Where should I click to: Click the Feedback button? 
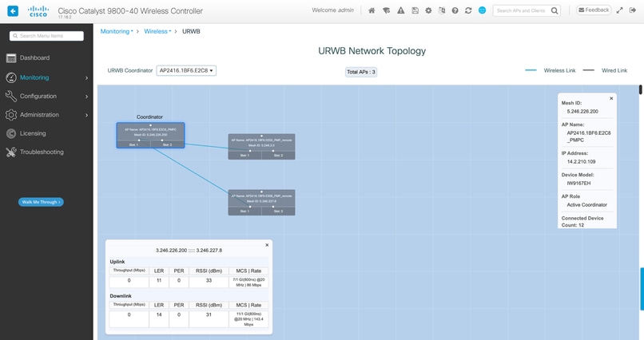(594, 10)
